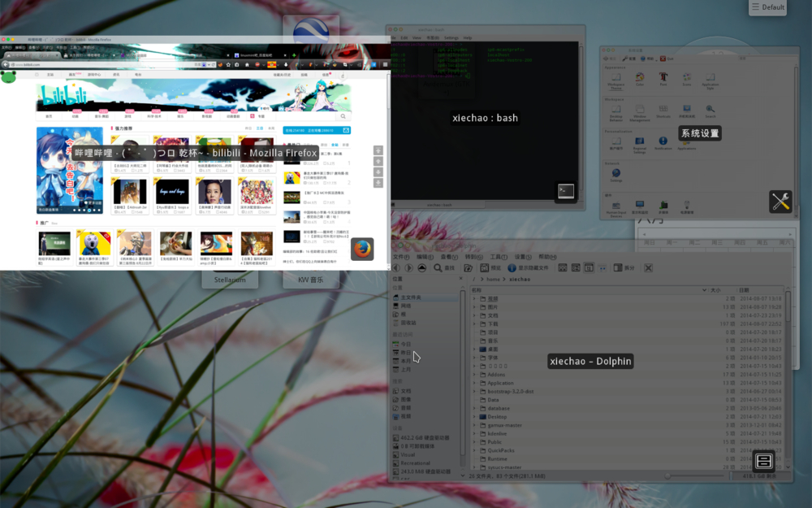This screenshot has width=812, height=508.
Task: Open the Firefox hamburger menu
Action: click(x=385, y=65)
